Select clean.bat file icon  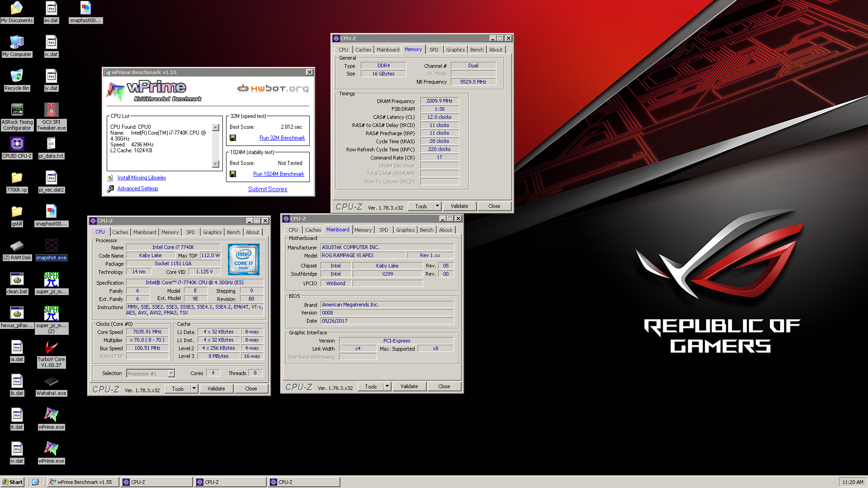[x=17, y=283]
